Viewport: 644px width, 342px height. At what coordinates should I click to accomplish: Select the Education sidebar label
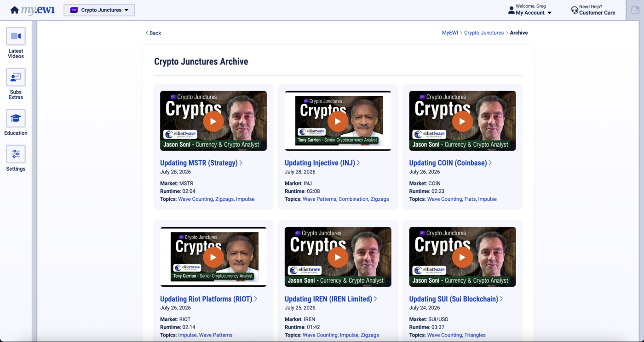tap(16, 133)
